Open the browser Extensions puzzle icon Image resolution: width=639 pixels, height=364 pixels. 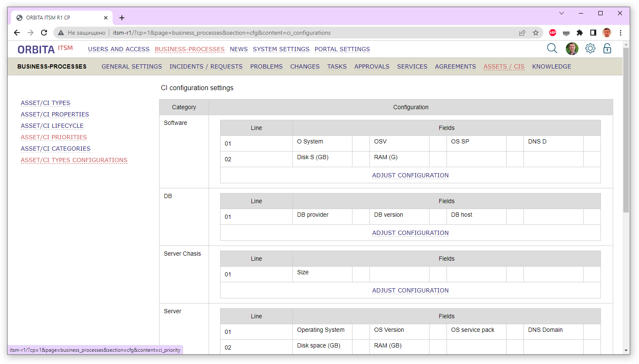coord(580,33)
